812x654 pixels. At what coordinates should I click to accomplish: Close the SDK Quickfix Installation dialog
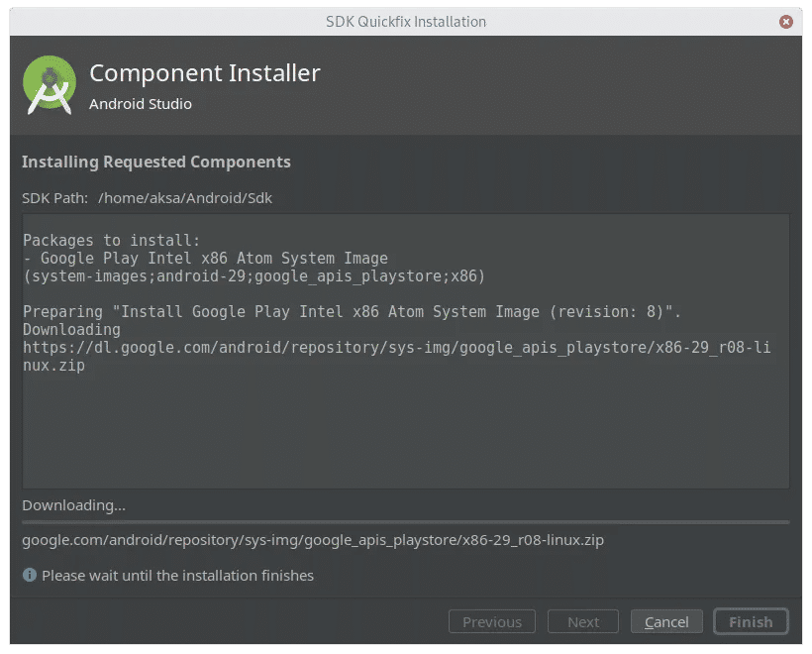785,22
